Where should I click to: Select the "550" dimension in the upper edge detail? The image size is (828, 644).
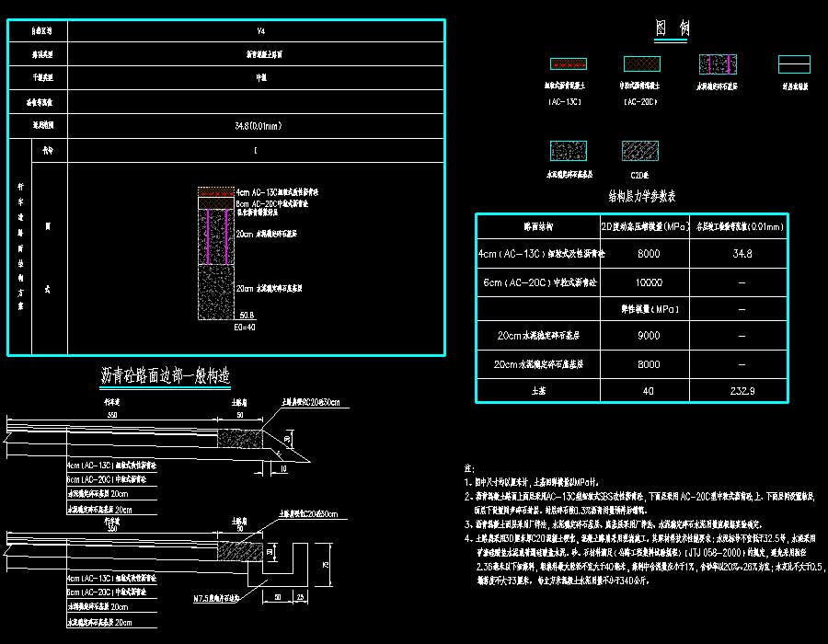[112, 415]
